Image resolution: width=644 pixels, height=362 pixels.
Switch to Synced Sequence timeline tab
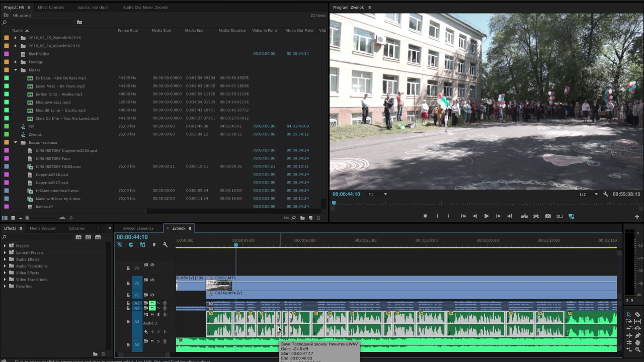138,228
